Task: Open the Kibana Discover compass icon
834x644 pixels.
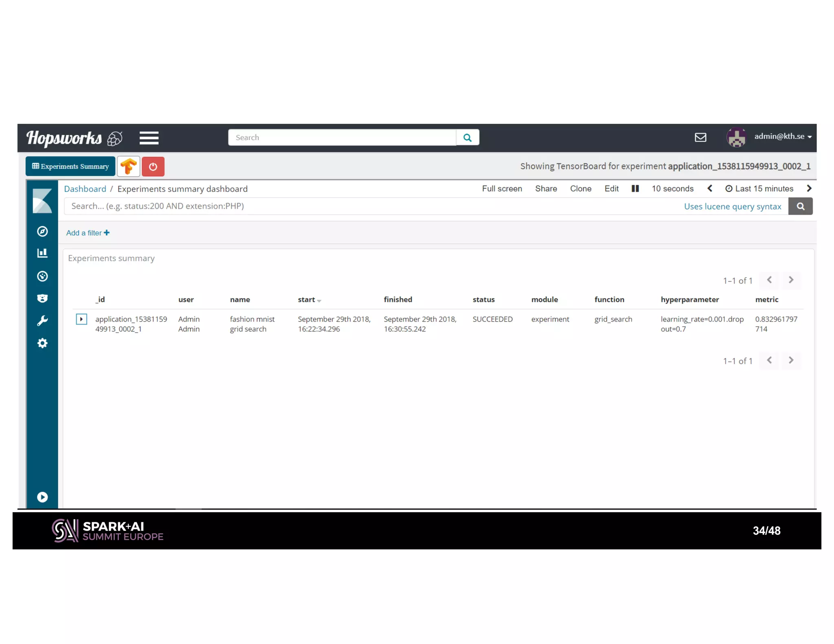Action: point(42,231)
